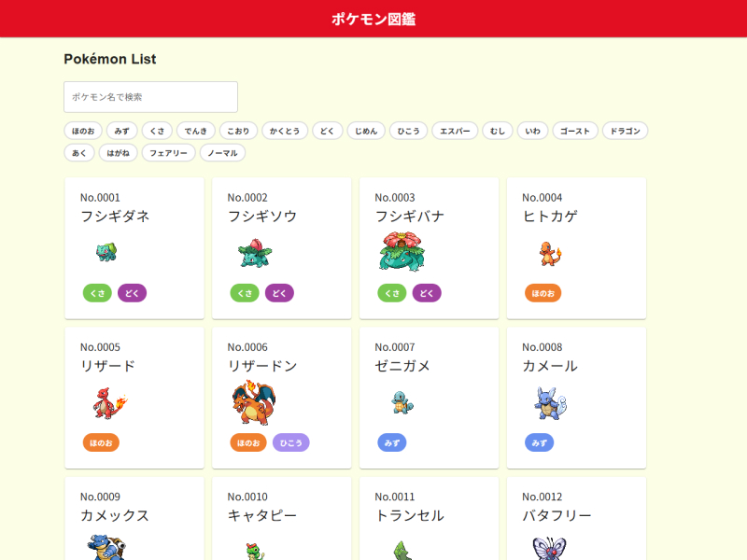747x560 pixels.
Task: Click the フシギダネ sprite image
Action: point(106,252)
